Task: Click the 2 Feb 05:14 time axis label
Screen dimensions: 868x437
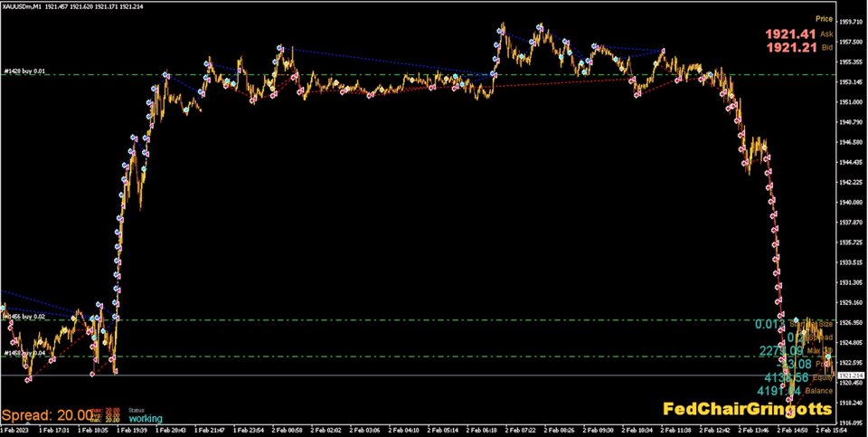Action: pyautogui.click(x=444, y=430)
